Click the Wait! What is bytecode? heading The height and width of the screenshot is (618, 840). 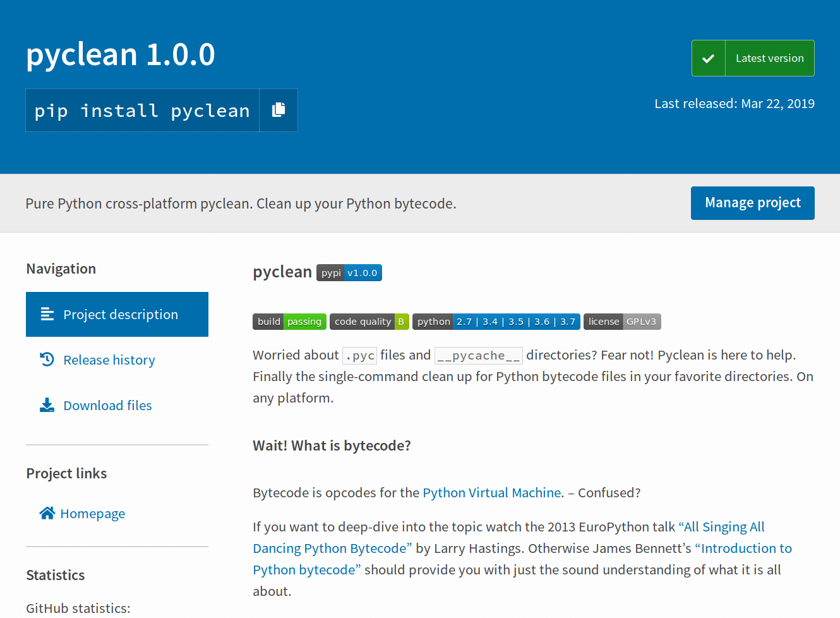pyautogui.click(x=332, y=445)
